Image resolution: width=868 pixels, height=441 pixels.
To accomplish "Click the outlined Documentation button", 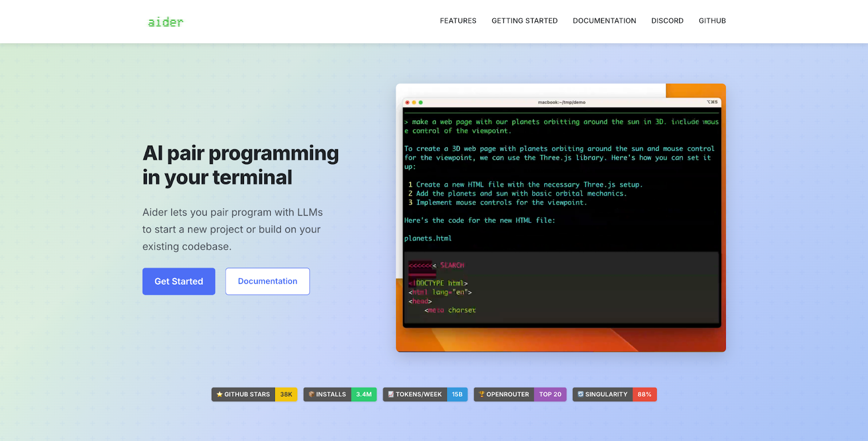I will coord(267,281).
